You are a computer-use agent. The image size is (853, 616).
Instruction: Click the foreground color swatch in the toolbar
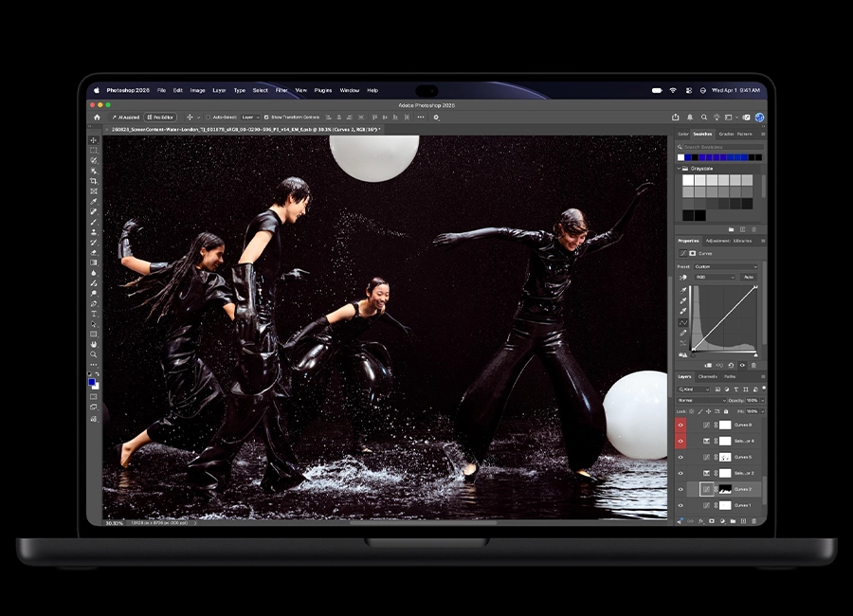[x=92, y=383]
